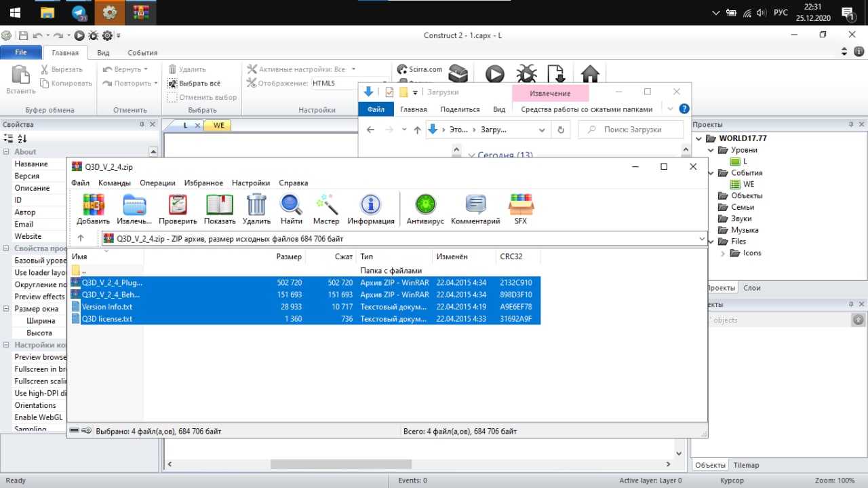Open the Start page home icon

tap(590, 74)
